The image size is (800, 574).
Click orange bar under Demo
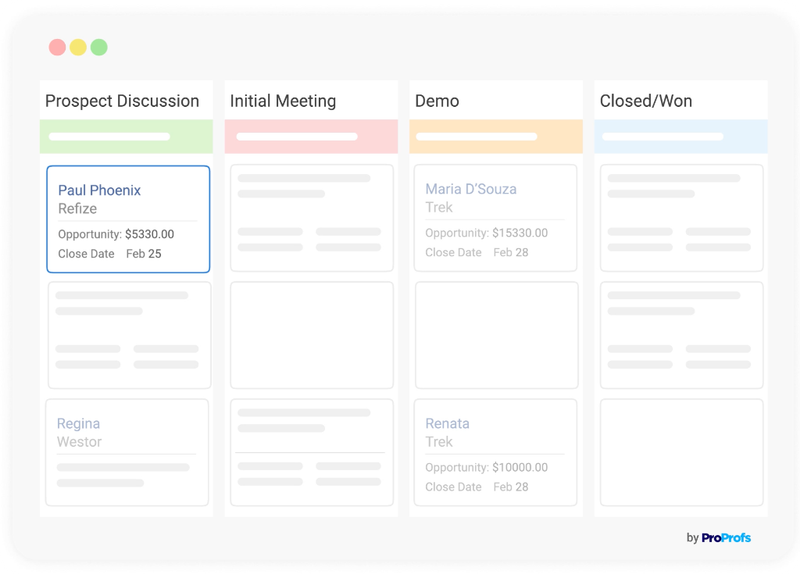pos(496,136)
